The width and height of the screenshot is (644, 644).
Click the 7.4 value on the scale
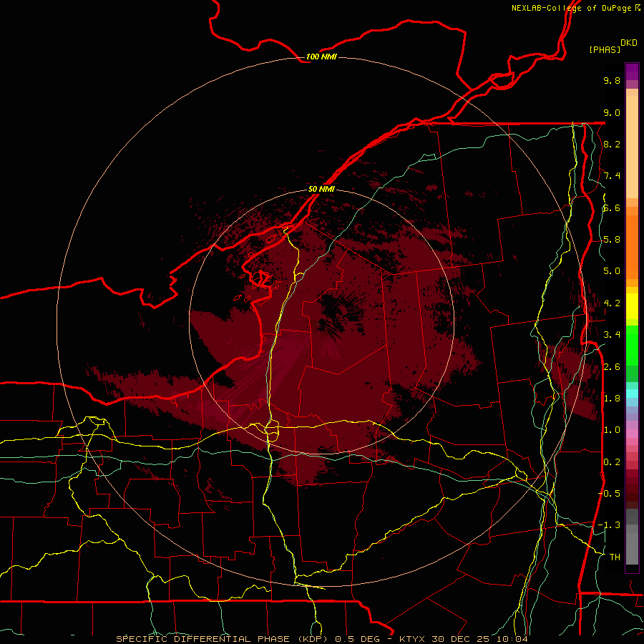click(x=612, y=176)
